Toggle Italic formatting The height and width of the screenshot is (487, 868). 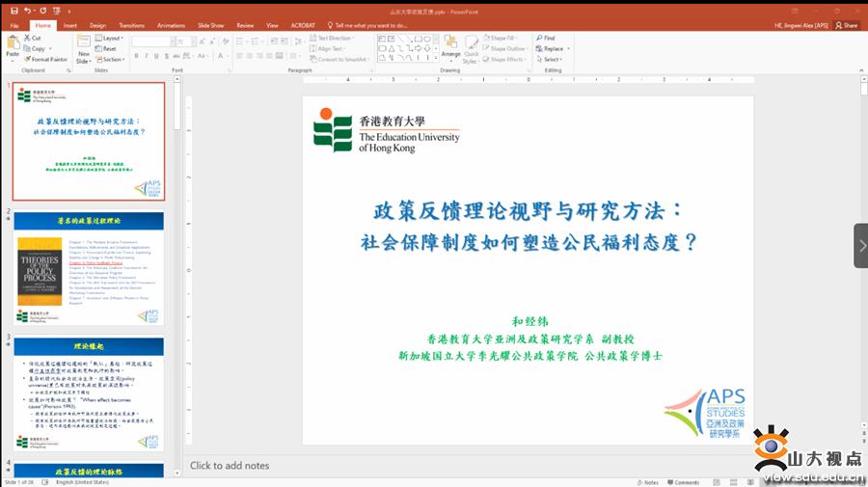click(147, 56)
